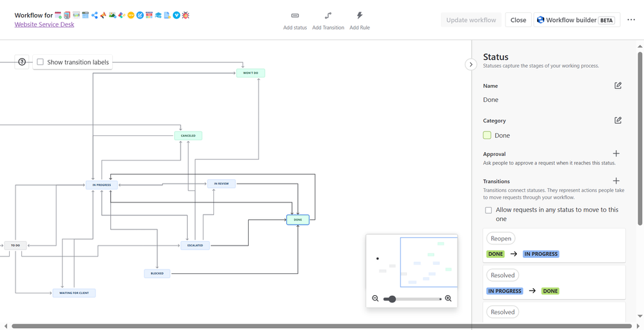Select the WAITING FOR CLIENT status node
The height and width of the screenshot is (330, 644).
[x=74, y=293]
